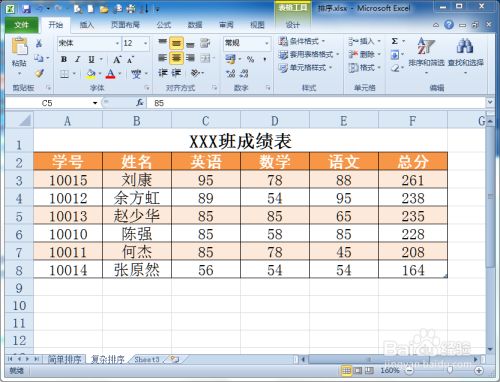Switch to Data tab
Screen dimensions: 500x382
[195, 25]
